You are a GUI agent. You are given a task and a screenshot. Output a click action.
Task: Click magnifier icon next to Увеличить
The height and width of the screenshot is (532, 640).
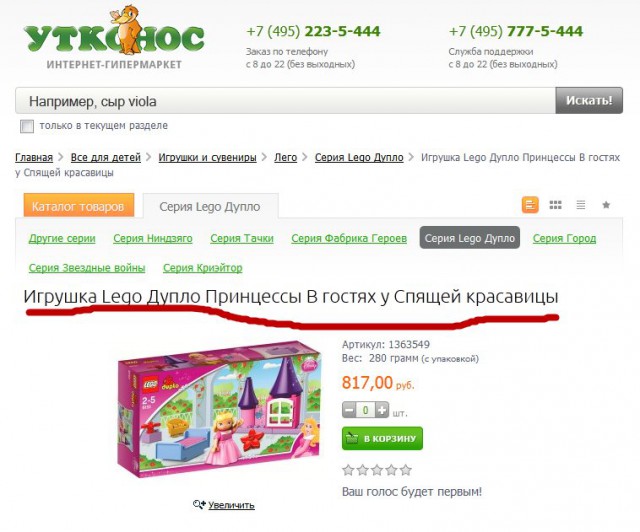click(199, 505)
